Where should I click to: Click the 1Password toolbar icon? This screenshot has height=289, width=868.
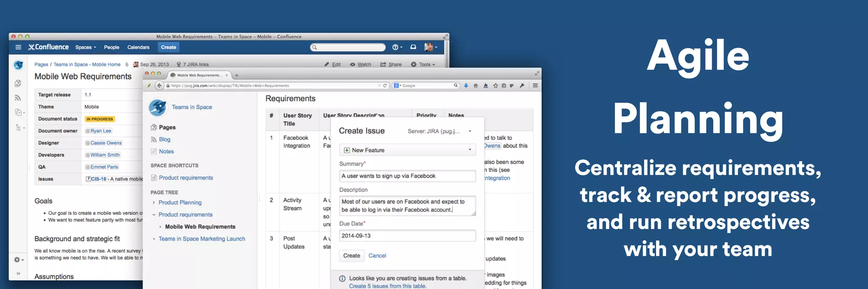512,85
